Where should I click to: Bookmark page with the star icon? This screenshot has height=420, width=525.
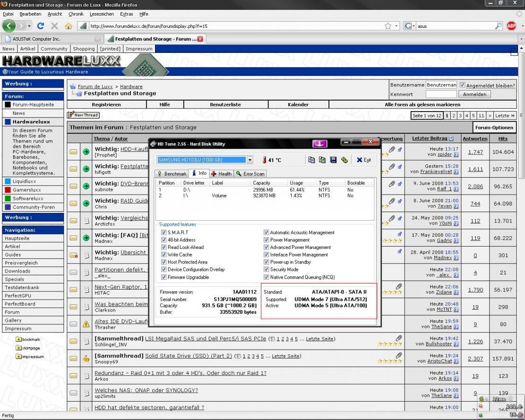(x=387, y=26)
